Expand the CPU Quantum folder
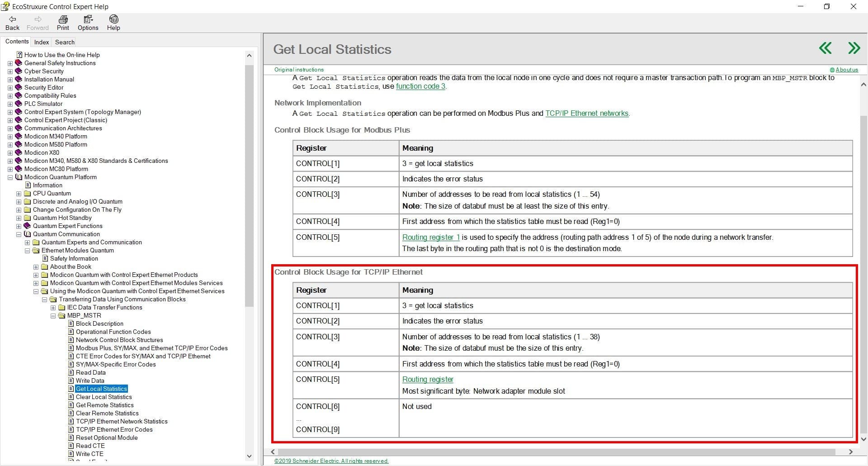 (19, 194)
